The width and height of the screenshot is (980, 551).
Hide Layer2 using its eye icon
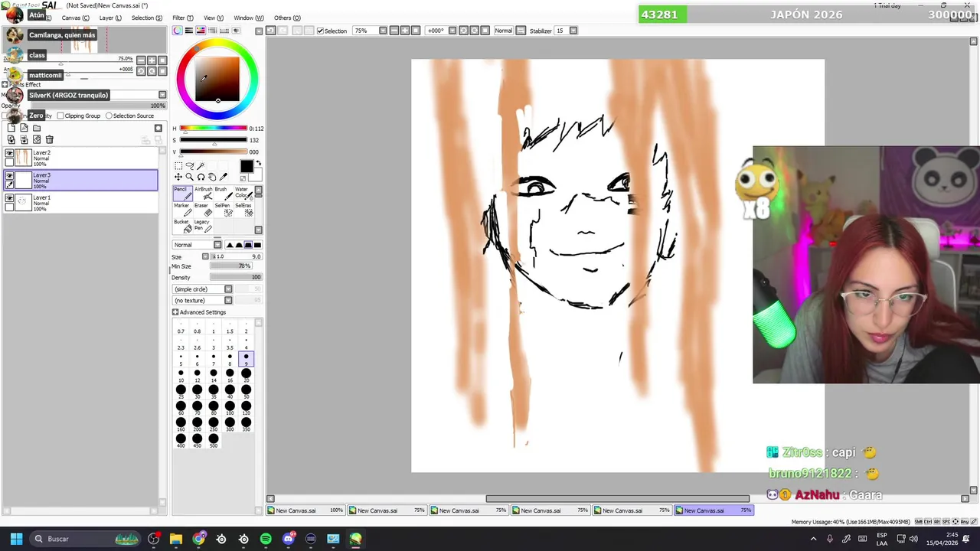pos(9,153)
